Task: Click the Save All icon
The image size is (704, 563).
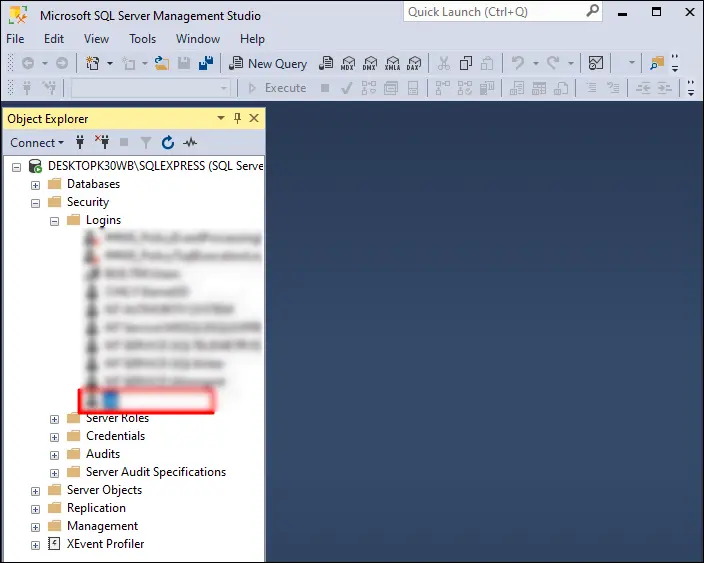Action: click(206, 63)
